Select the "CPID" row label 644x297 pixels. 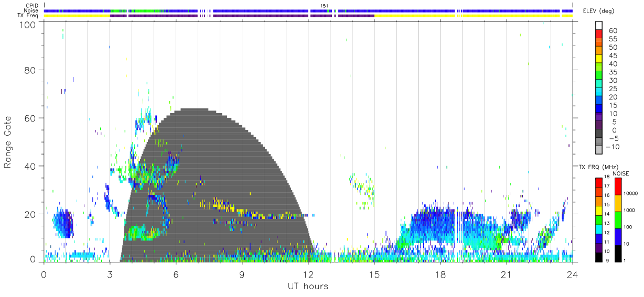31,6
